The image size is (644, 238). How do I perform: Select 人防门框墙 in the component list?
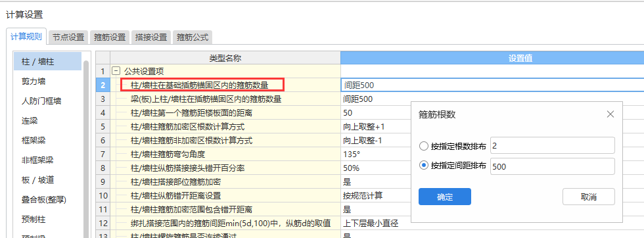pos(47,101)
